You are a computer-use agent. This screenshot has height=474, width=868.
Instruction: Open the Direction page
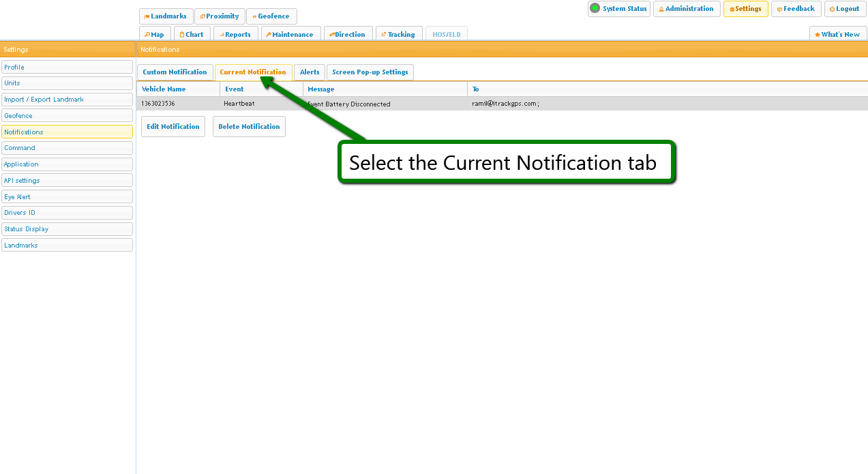(x=348, y=35)
